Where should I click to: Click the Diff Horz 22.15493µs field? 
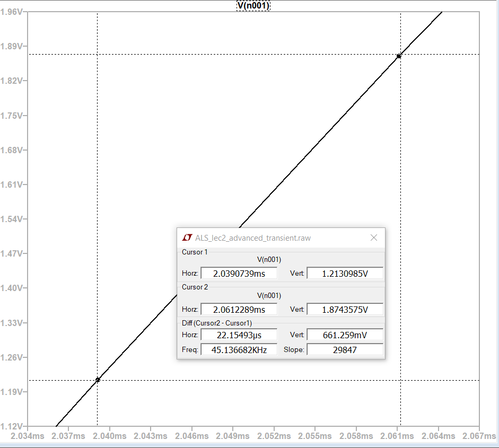239,335
